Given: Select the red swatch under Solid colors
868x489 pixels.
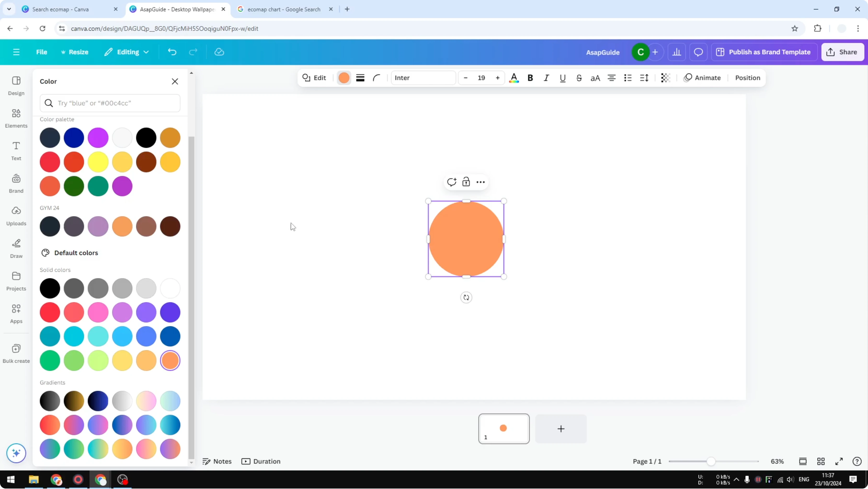Looking at the screenshot, I should (50, 312).
